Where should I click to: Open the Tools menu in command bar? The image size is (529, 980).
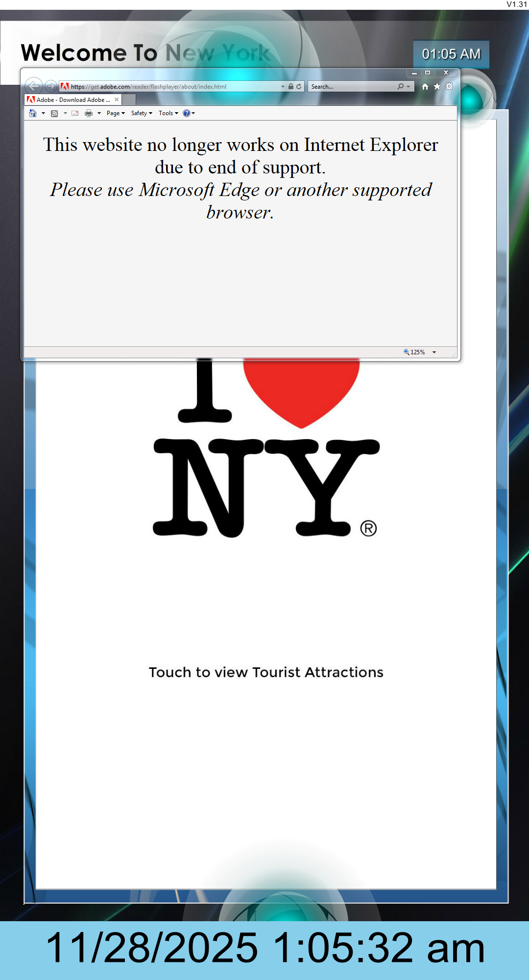click(168, 113)
